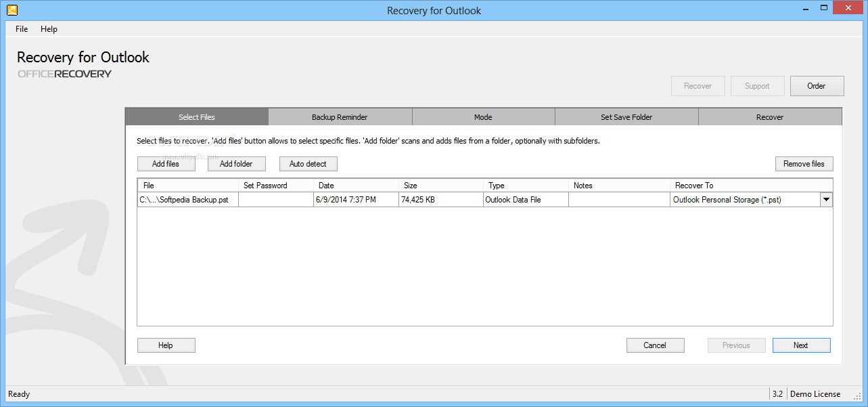This screenshot has height=407, width=868.
Task: Click the OfficeRecovery logo
Action: tap(64, 74)
